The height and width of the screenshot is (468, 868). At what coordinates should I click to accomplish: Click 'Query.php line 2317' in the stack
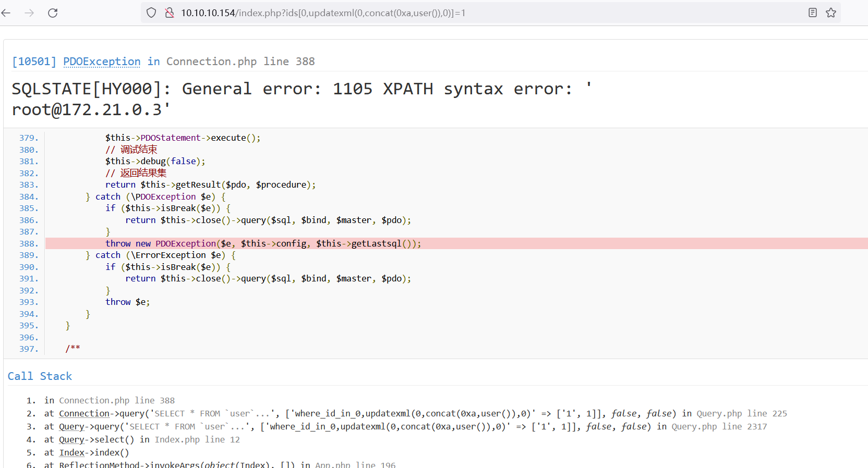coord(719,426)
